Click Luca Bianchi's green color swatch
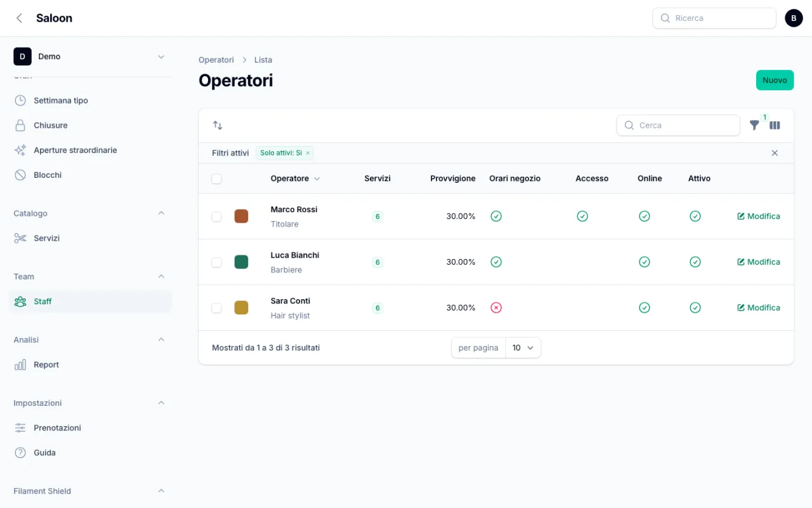 pos(241,262)
